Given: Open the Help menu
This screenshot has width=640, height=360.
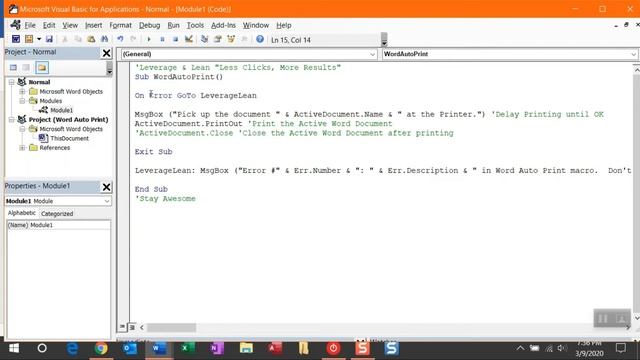Looking at the screenshot, I should 284,25.
